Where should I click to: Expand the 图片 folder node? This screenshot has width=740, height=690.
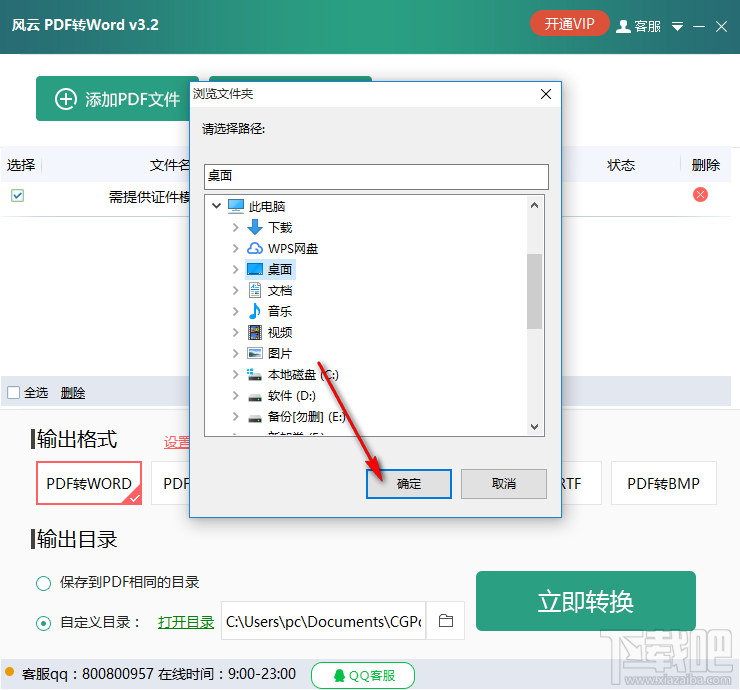click(x=235, y=353)
